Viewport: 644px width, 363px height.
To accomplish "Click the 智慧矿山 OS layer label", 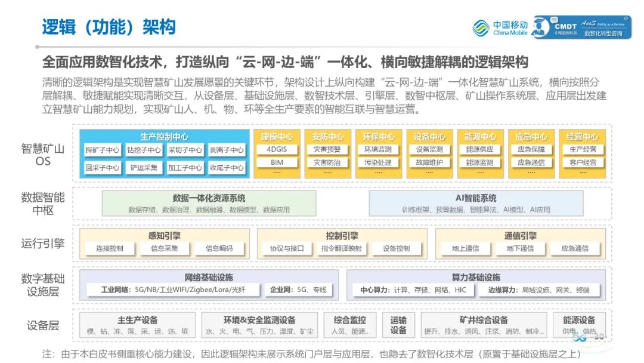I will [43, 155].
